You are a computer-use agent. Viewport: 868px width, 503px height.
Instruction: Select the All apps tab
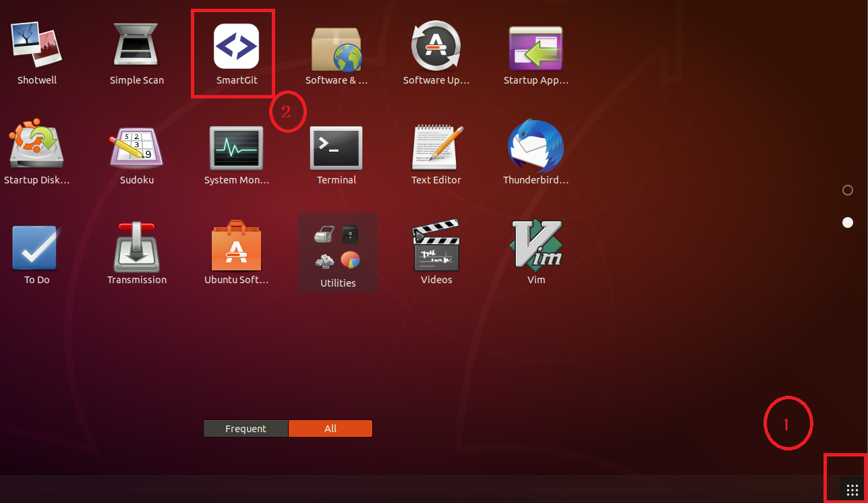click(330, 429)
